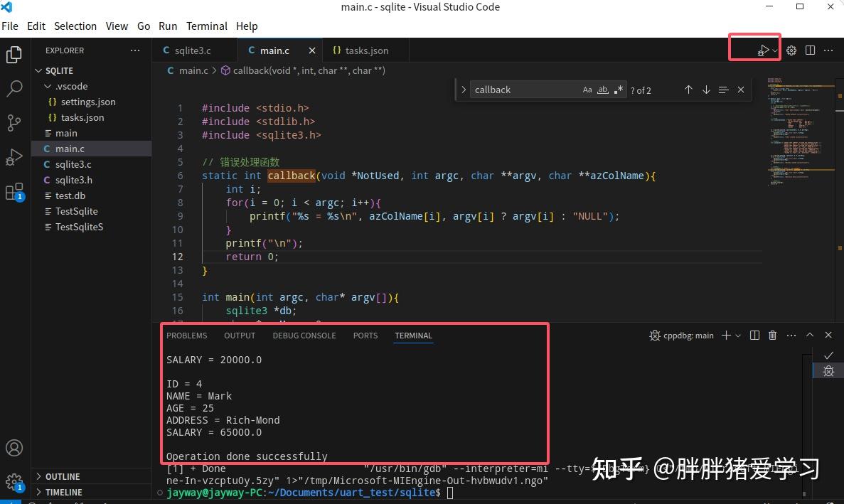Open the Extensions view icon
The height and width of the screenshot is (504, 844).
(14, 193)
